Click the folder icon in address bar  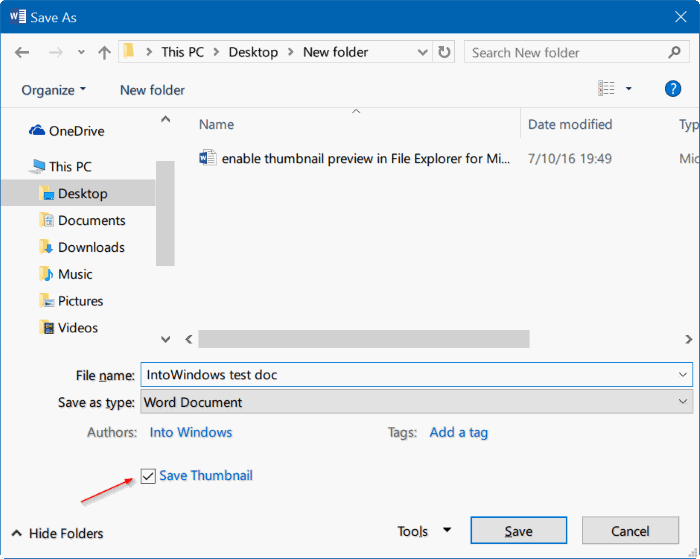[x=129, y=51]
